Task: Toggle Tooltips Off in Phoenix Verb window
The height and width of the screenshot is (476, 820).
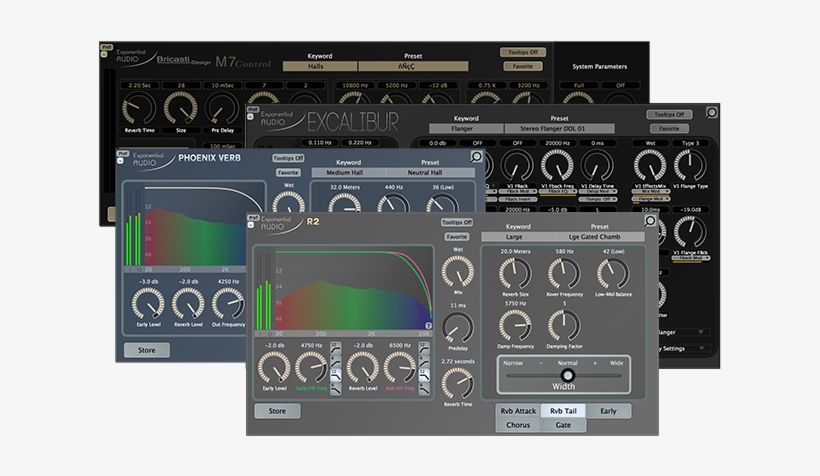Action: [x=288, y=158]
